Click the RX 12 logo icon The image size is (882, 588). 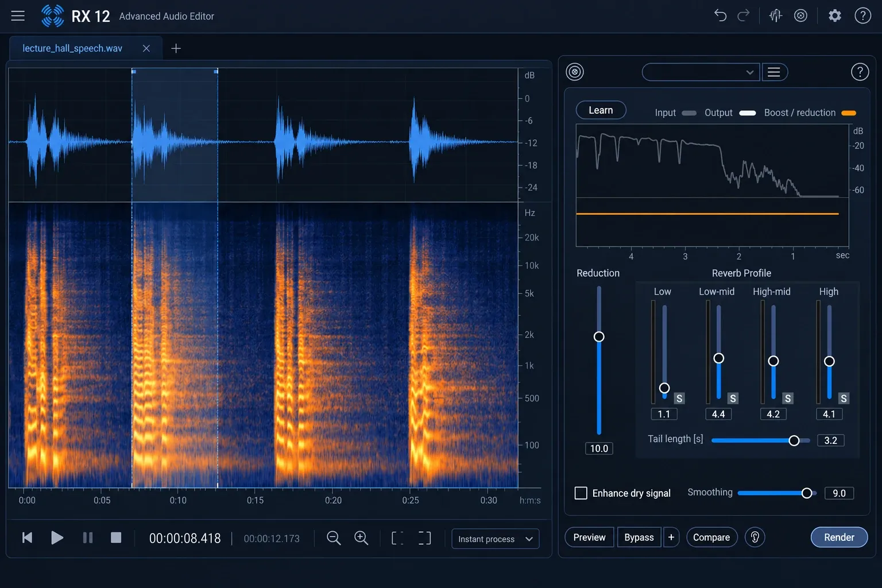[53, 16]
